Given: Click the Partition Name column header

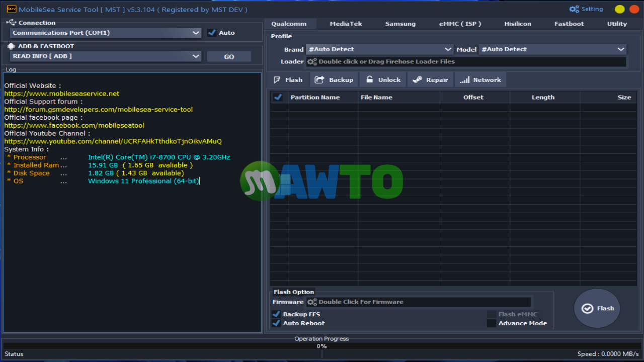Looking at the screenshot, I should point(323,98).
